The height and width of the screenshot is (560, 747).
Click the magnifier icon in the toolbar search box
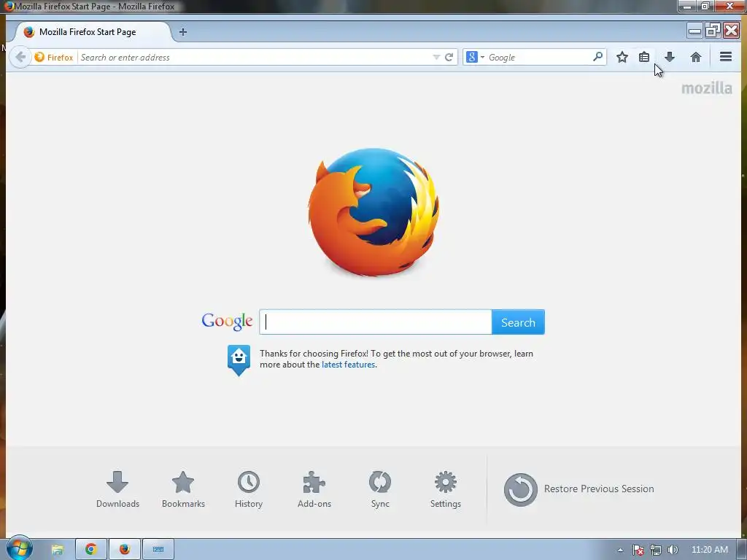(x=597, y=57)
